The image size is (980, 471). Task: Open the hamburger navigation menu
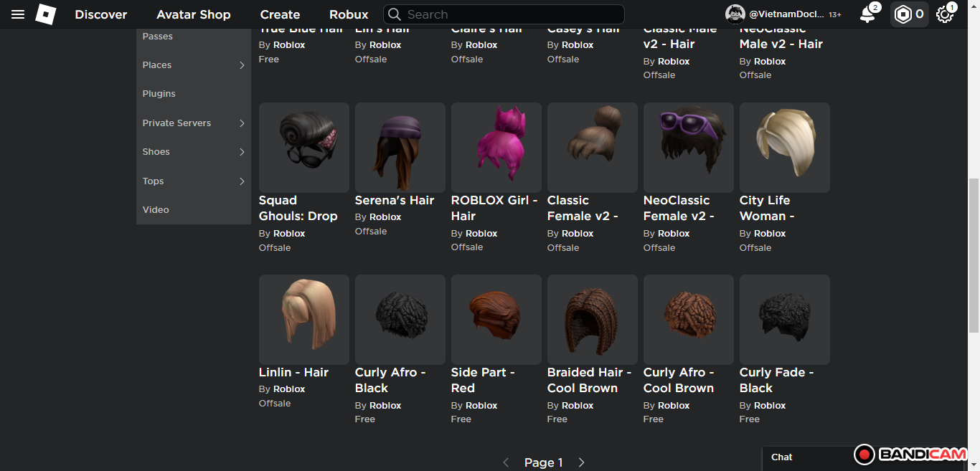(18, 14)
